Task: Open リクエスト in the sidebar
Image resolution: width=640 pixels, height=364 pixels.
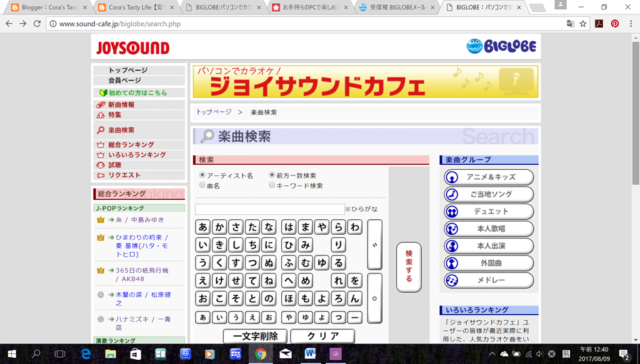Action: point(139,175)
